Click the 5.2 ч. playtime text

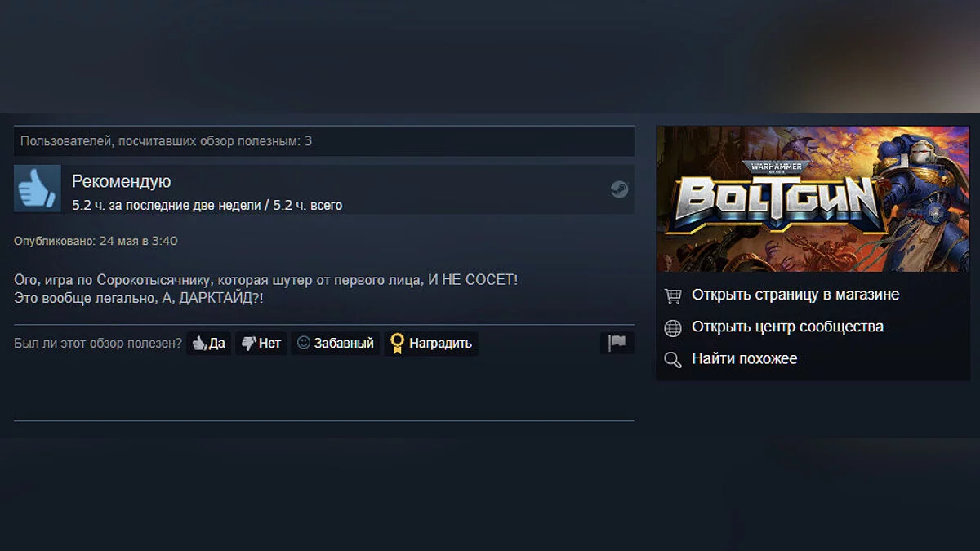pyautogui.click(x=207, y=205)
